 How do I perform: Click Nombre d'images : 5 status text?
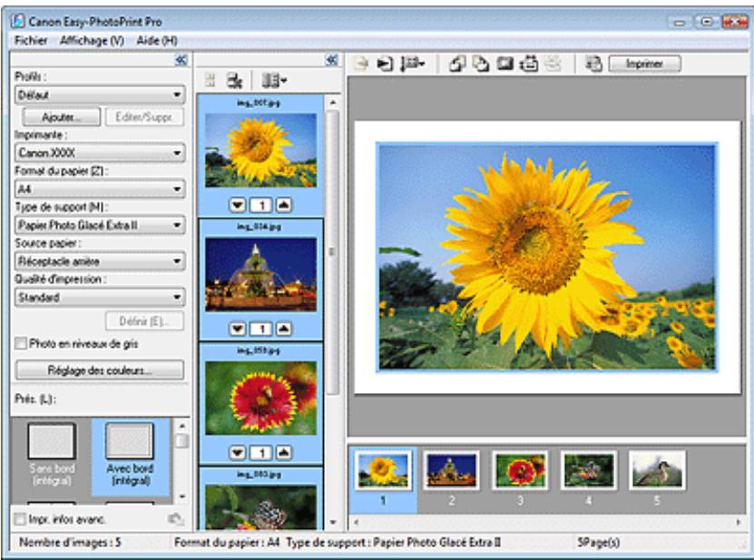coord(70,543)
